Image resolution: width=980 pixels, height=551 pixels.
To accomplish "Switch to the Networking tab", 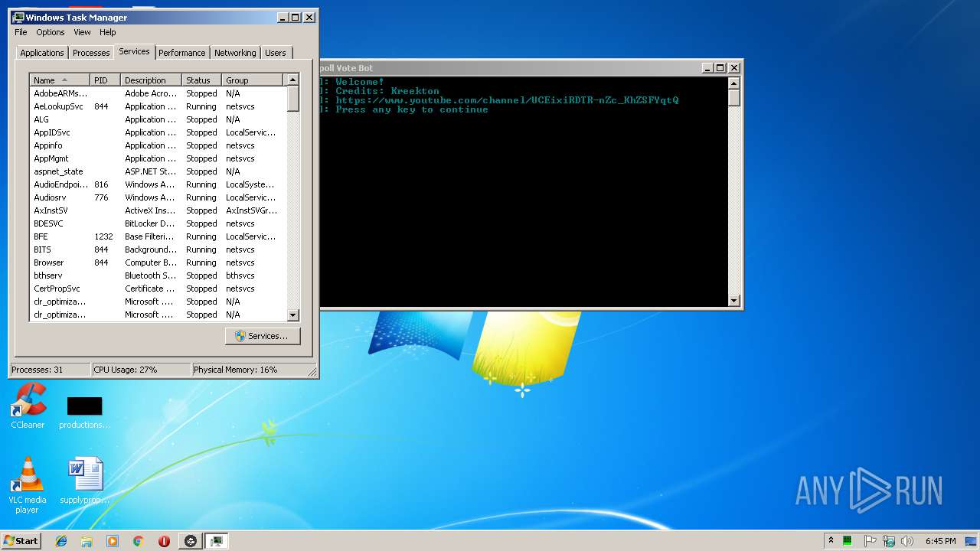I will tap(235, 53).
